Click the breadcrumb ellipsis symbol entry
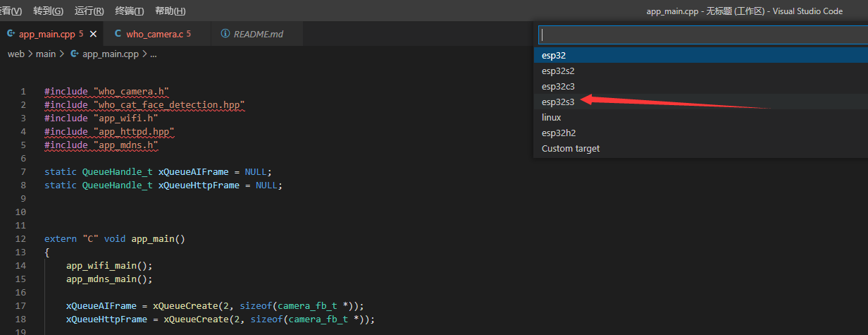868x335 pixels. (153, 54)
